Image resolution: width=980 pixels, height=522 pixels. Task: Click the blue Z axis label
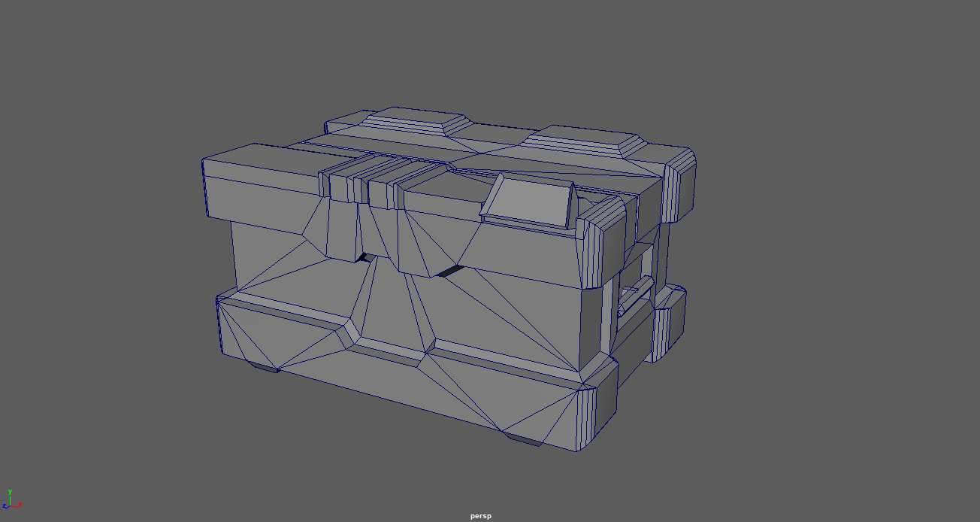point(4,507)
